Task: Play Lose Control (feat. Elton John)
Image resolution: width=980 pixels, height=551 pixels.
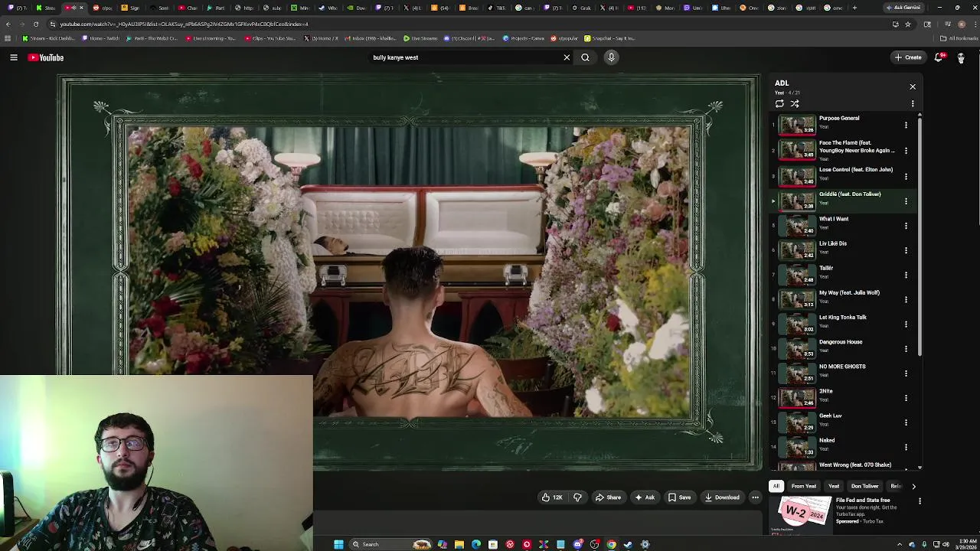Action: (x=842, y=176)
